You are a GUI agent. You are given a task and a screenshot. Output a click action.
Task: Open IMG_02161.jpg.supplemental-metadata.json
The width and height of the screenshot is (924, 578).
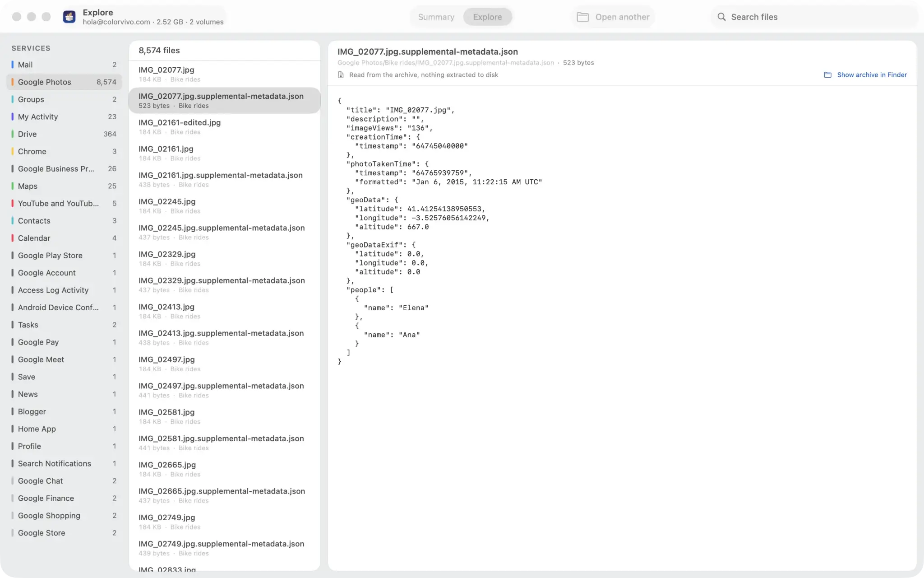(x=224, y=179)
